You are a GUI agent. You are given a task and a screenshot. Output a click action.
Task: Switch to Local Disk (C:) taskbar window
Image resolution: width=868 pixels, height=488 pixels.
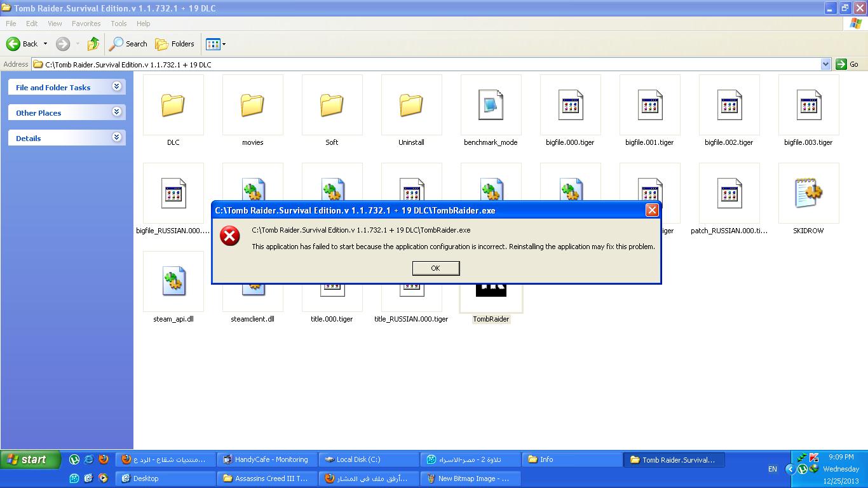(369, 459)
